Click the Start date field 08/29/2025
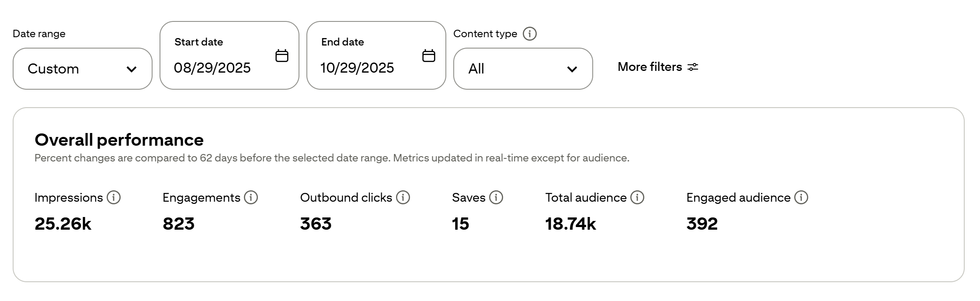The width and height of the screenshot is (980, 301). 229,56
